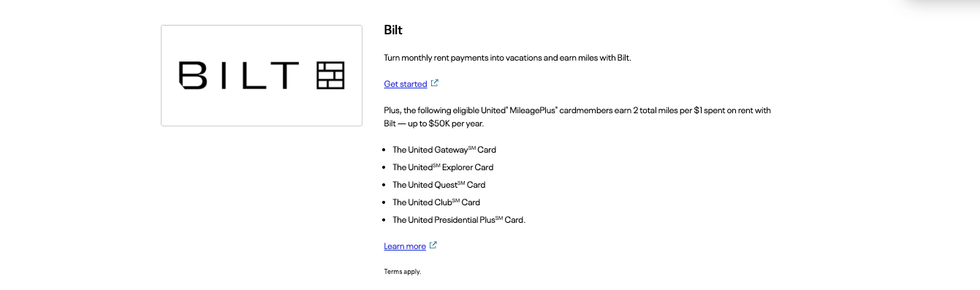Click the Terms apply footnote
Image resolution: width=980 pixels, height=290 pixels.
pyautogui.click(x=403, y=272)
